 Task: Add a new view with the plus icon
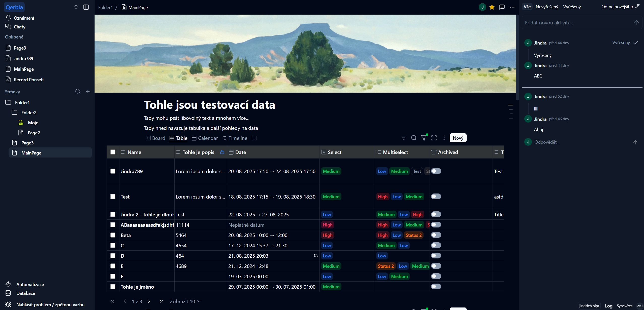(x=254, y=138)
